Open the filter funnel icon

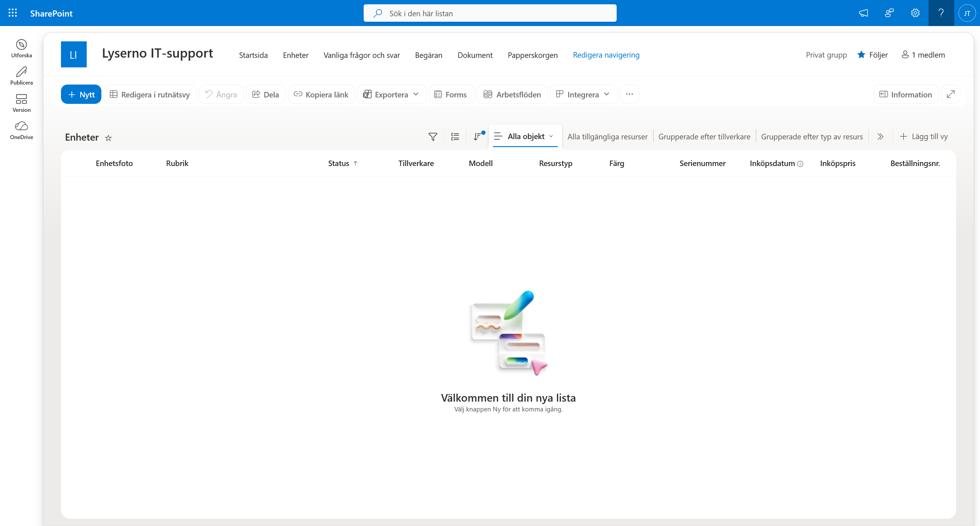coord(433,137)
